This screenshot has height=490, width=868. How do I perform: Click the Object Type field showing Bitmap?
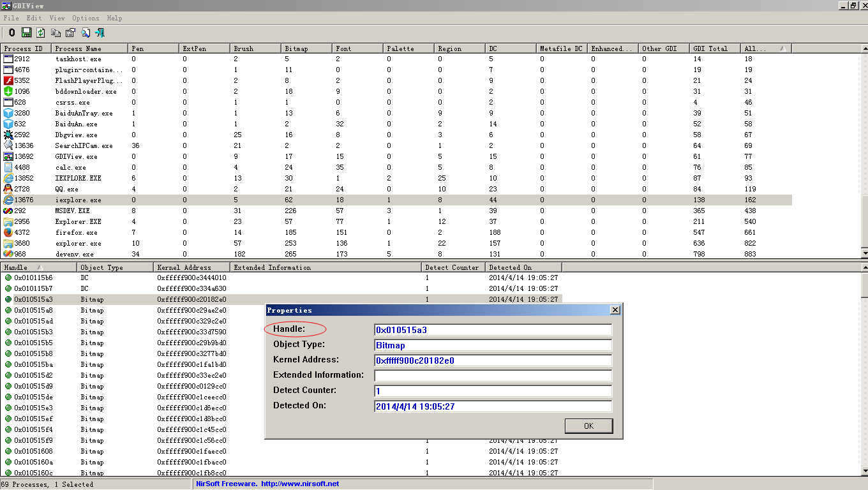point(493,345)
